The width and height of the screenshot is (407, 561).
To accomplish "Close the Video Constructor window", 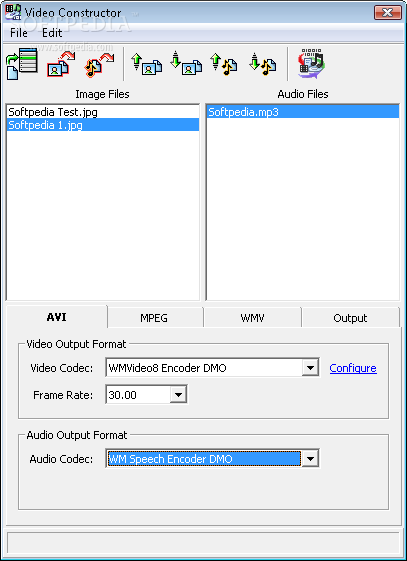I will click(388, 13).
